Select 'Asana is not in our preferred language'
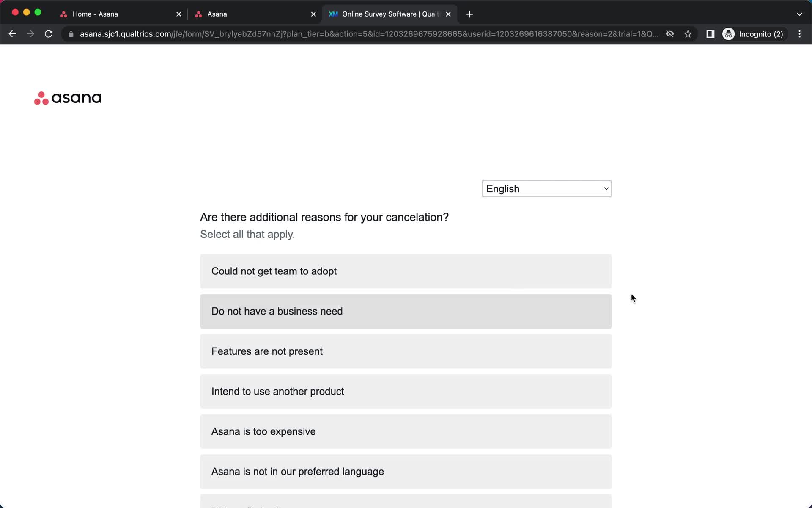This screenshot has width=812, height=508. pyautogui.click(x=406, y=471)
